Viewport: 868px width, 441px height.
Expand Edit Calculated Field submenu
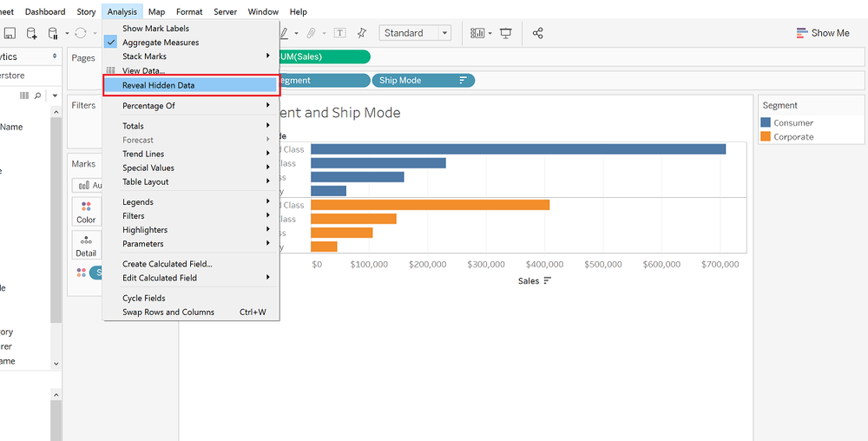[x=191, y=278]
